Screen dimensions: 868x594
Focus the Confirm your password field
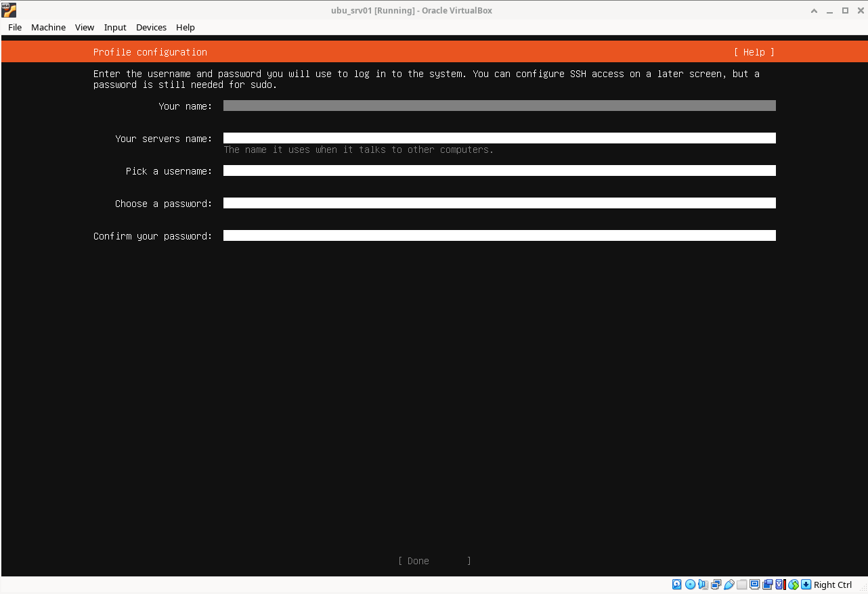499,235
